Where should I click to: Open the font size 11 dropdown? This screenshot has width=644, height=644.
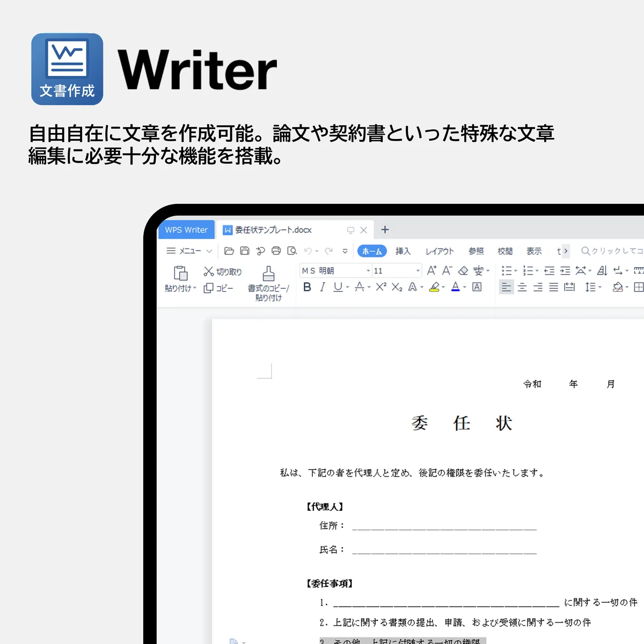(418, 271)
